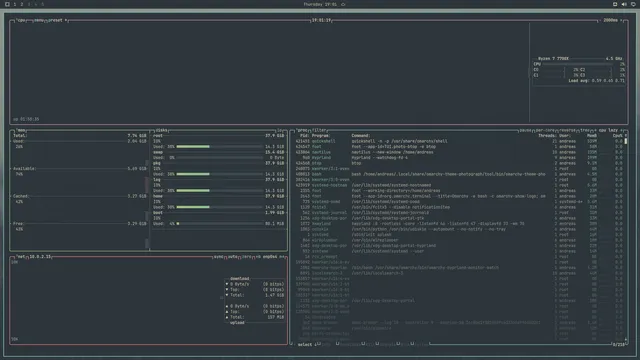Toggle reverse sorting of processes
The image size is (640, 360).
(x=567, y=130)
